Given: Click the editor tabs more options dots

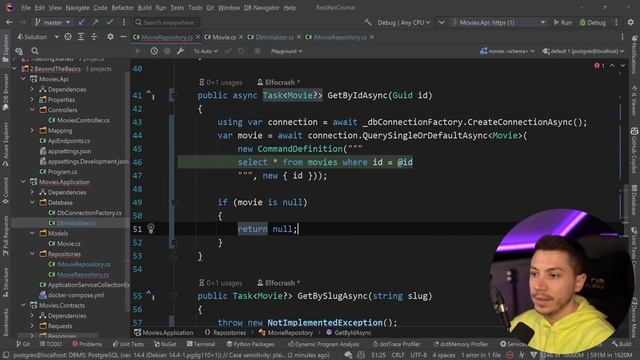Looking at the screenshot, I should tap(622, 37).
